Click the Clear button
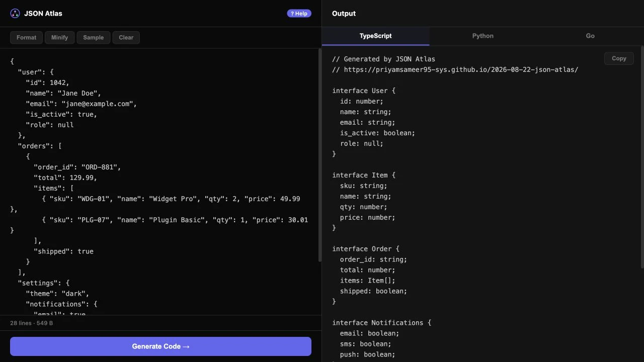644x362 pixels. click(126, 38)
